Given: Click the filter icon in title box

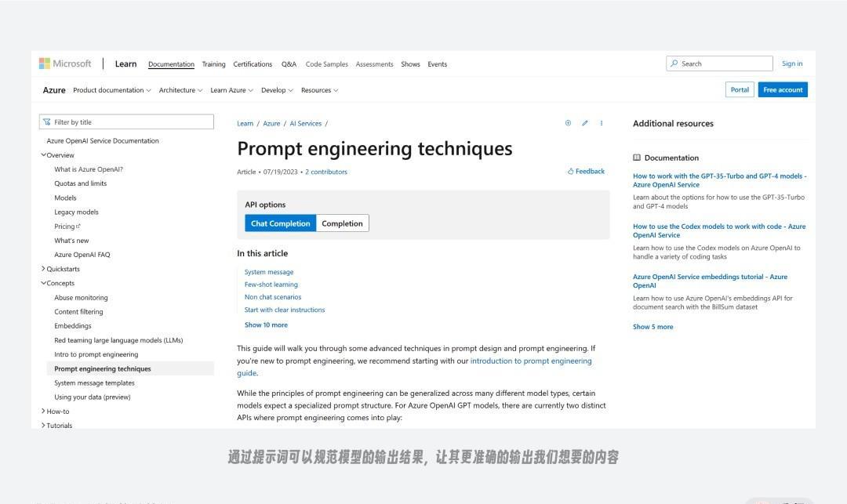Looking at the screenshot, I should point(47,122).
